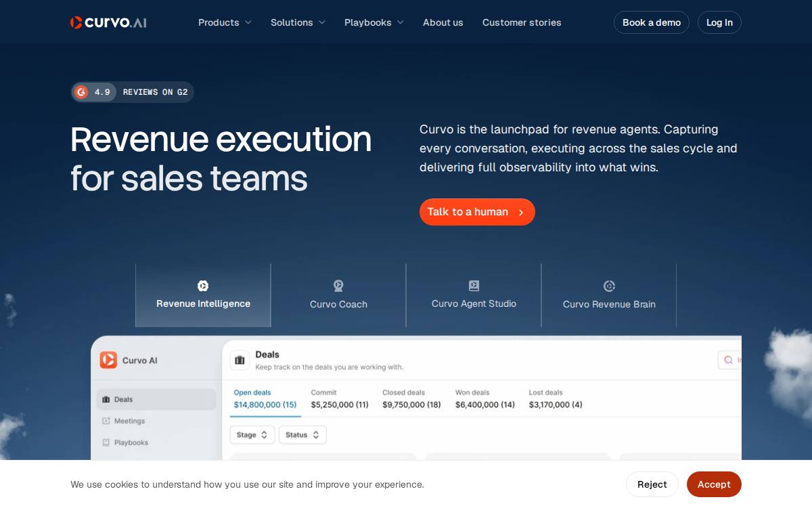
Task: Select the Closed deals $9,750,000 tab
Action: (x=411, y=399)
